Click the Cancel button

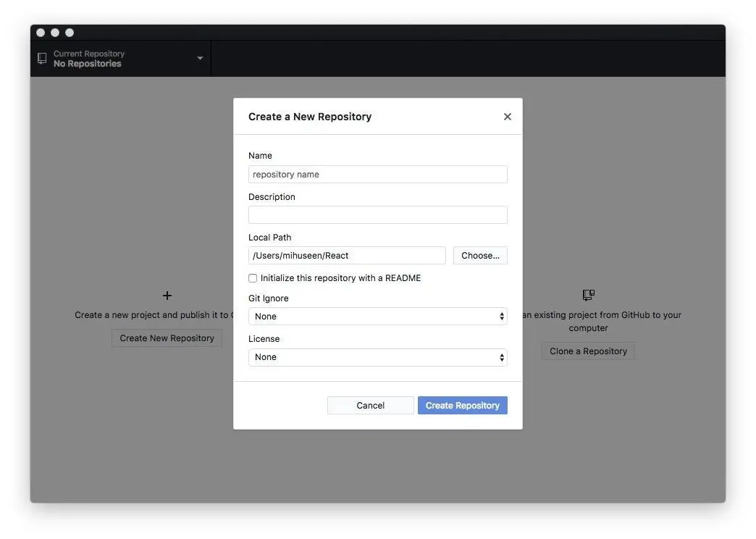[370, 405]
